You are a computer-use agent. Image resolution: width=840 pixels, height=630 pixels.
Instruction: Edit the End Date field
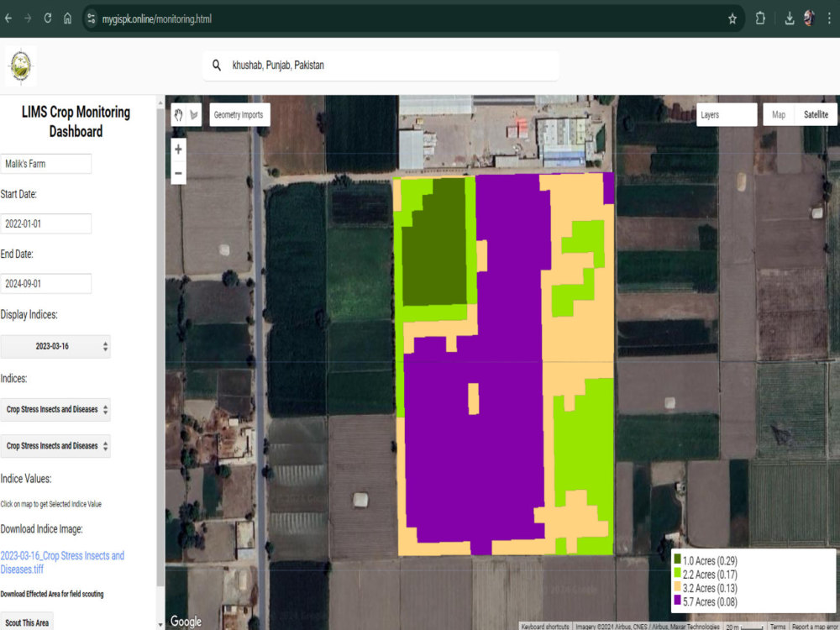(45, 284)
